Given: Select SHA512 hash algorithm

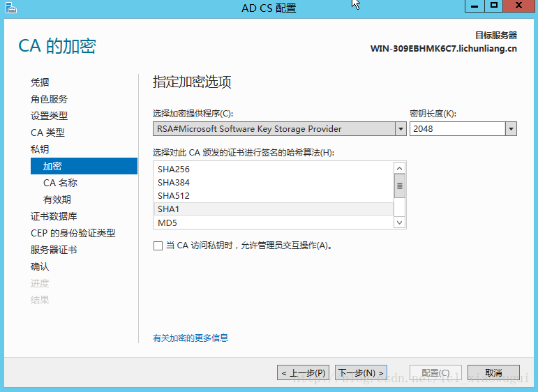Looking at the screenshot, I should [x=274, y=196].
